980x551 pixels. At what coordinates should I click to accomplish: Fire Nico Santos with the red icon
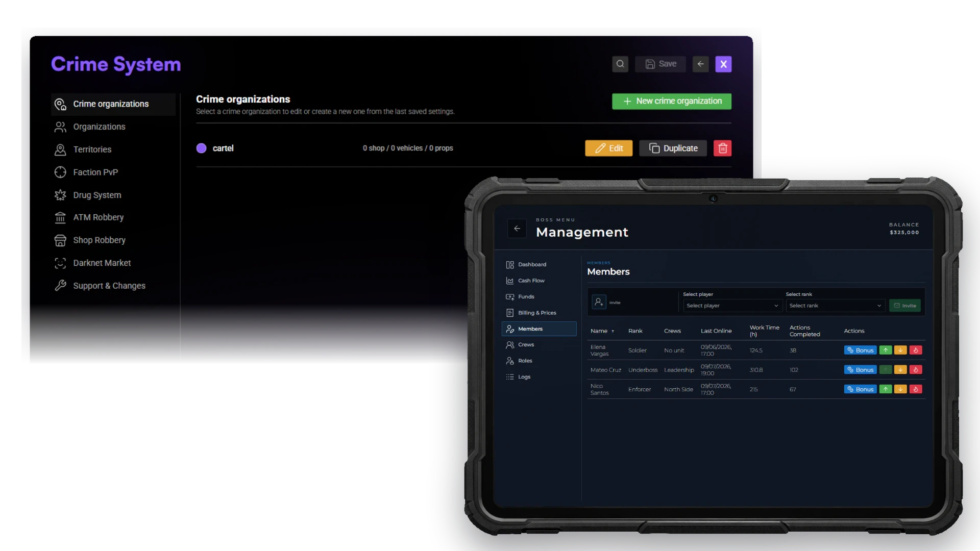coord(916,389)
